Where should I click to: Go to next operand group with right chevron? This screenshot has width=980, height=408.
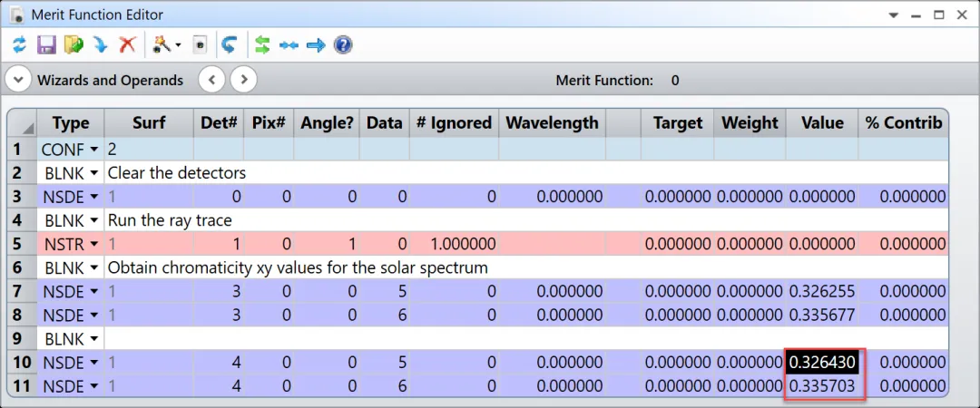click(242, 80)
